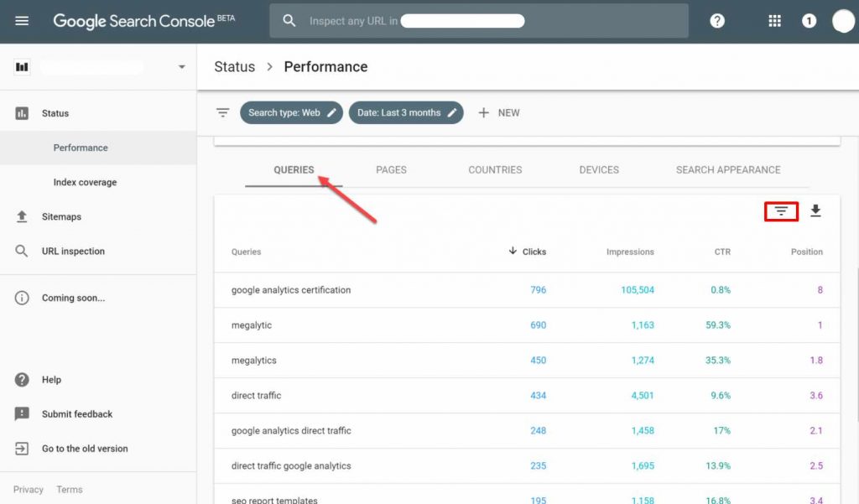Open the notifications badge icon
Screen dimensions: 859x504
click(x=810, y=21)
